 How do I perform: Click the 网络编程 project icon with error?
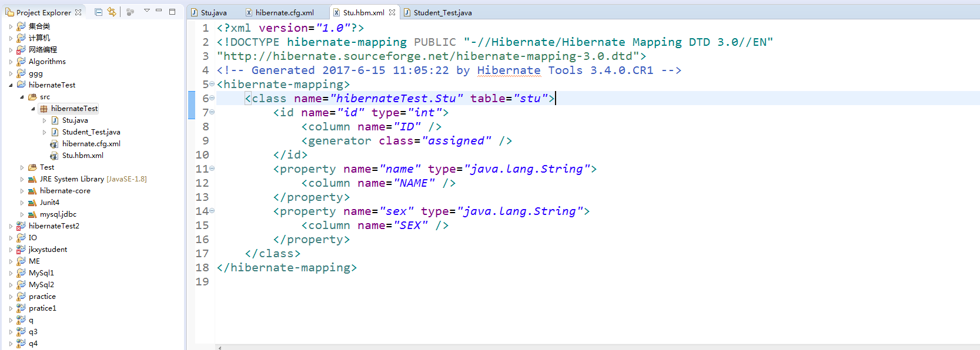pyautogui.click(x=21, y=49)
